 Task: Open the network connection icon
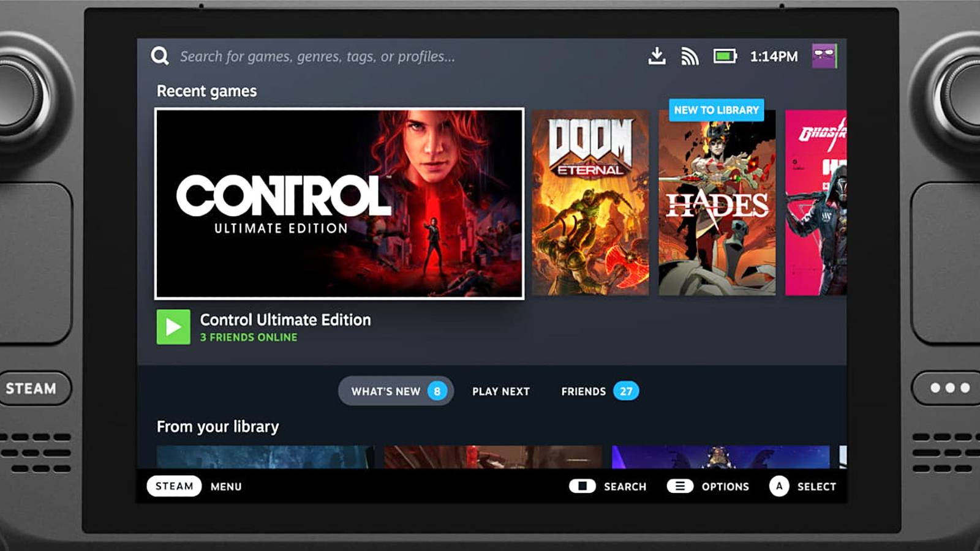[691, 56]
